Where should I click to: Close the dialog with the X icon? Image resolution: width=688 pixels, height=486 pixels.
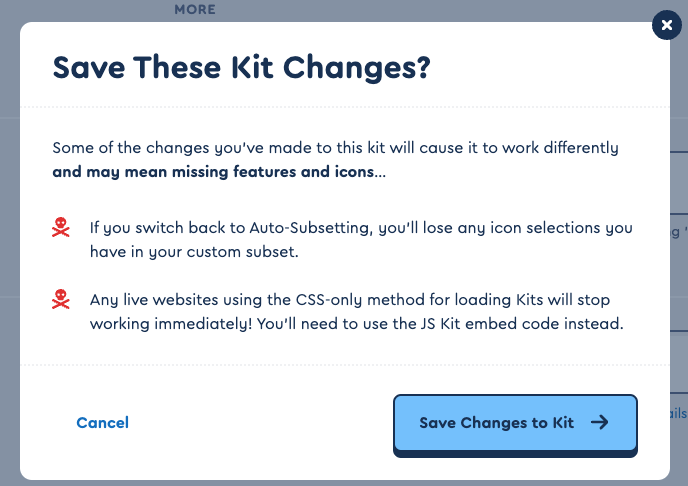pyautogui.click(x=666, y=25)
